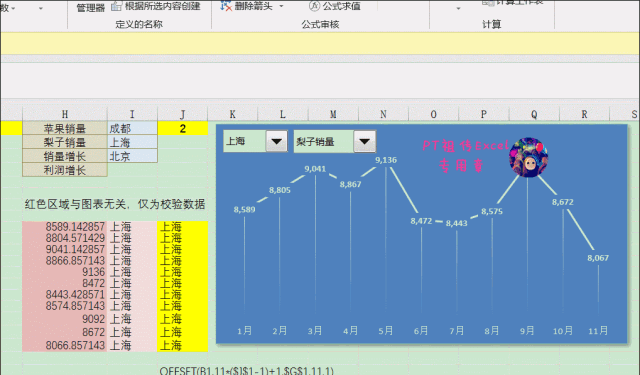Select column N header
The image size is (640, 375).
coord(383,114)
